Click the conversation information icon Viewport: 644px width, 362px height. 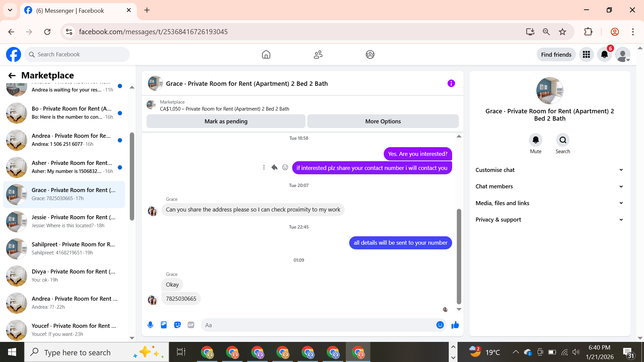(451, 83)
